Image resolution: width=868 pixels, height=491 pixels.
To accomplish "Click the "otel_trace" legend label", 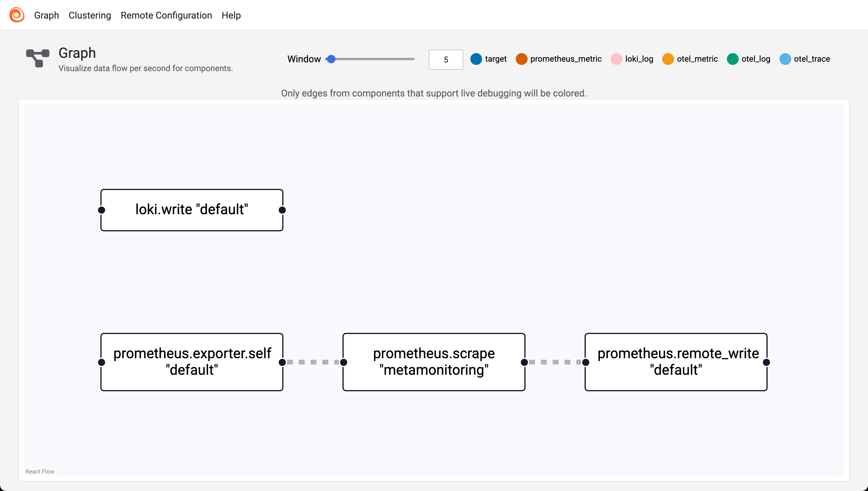I will tap(812, 59).
